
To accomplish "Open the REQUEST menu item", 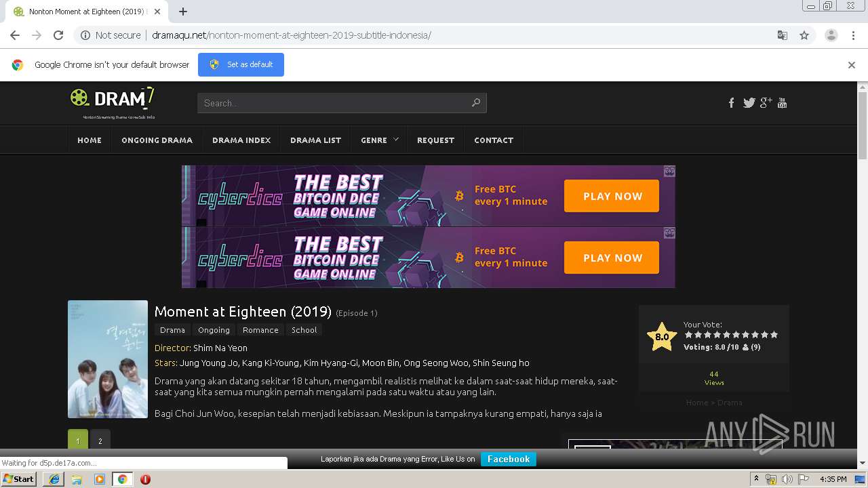I will click(x=435, y=140).
